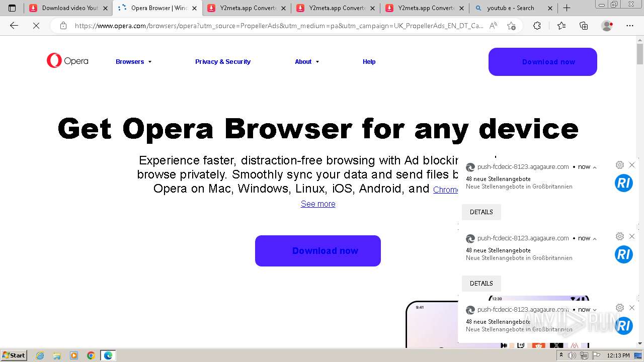This screenshot has width=644, height=362.
Task: Close the youtub e - Search tab
Action: [550, 8]
